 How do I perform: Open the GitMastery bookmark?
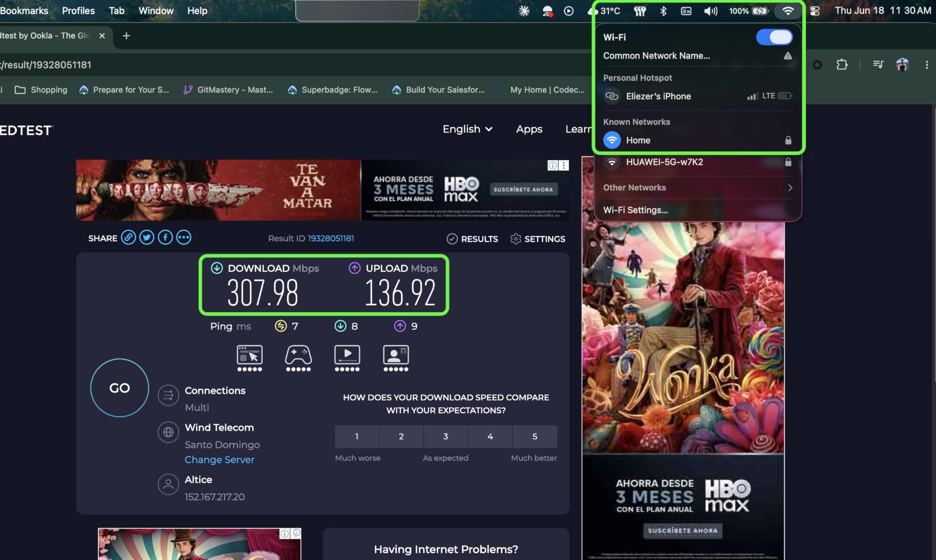point(228,90)
